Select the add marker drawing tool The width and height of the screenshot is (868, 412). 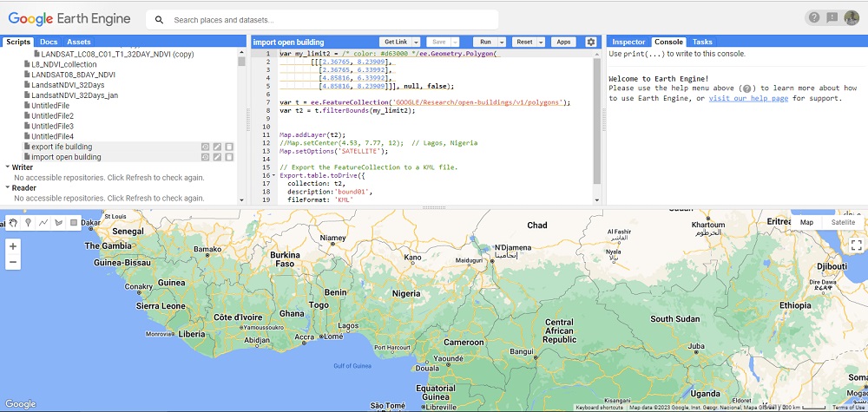pyautogui.click(x=29, y=223)
